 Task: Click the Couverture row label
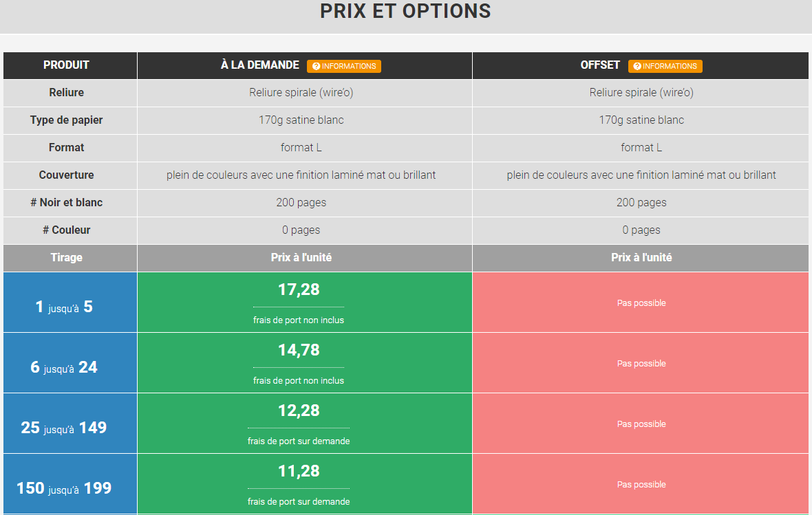66,175
